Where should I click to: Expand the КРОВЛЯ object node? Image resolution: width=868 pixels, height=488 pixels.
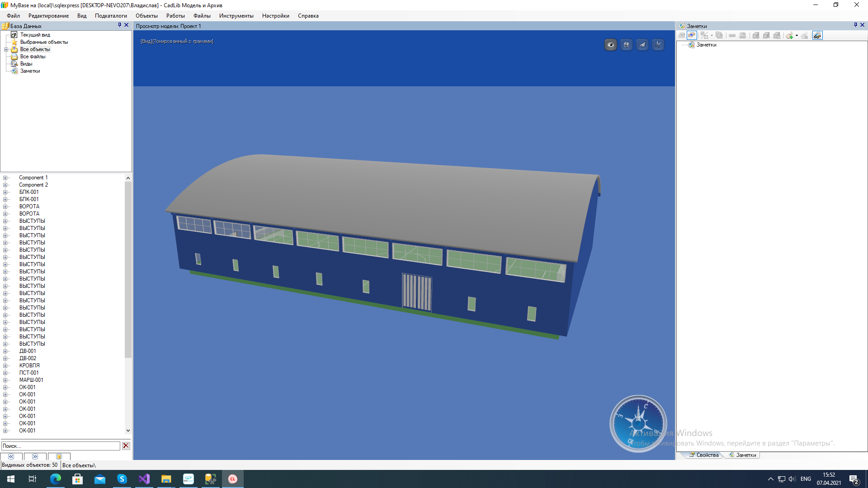tap(5, 366)
